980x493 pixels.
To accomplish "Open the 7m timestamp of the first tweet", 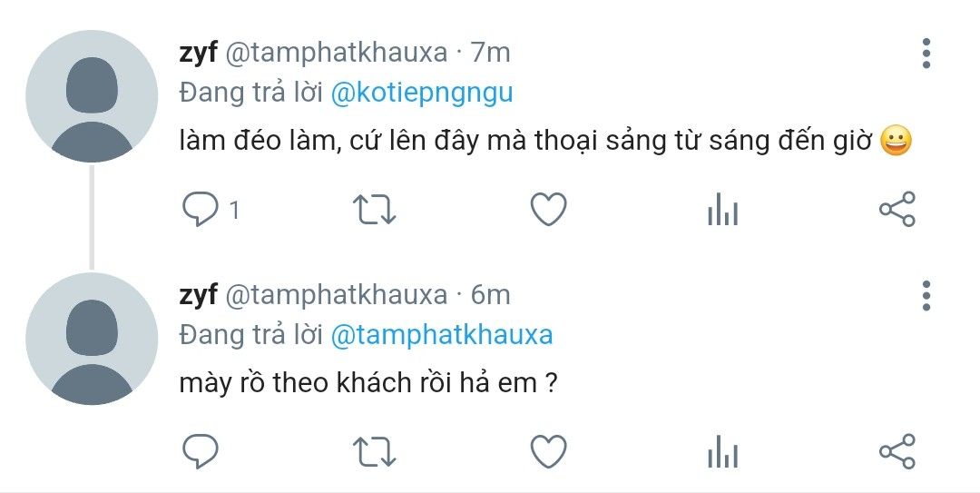I will (491, 53).
